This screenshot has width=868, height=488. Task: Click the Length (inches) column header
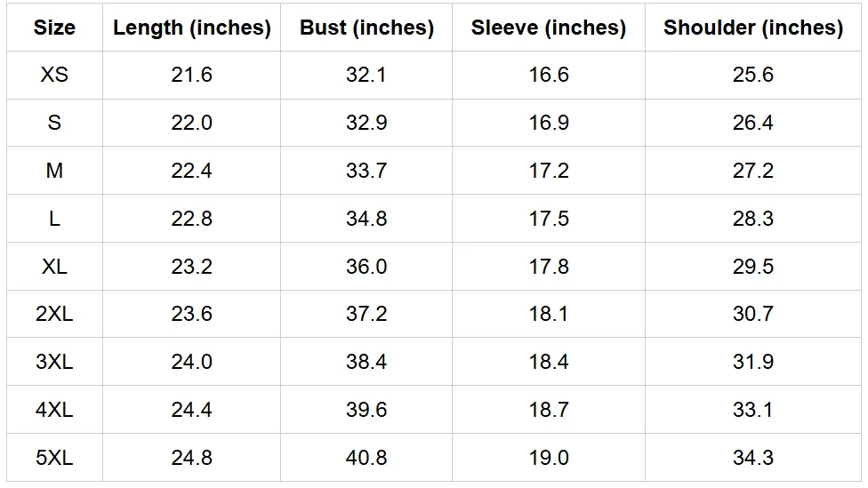pyautogui.click(x=192, y=28)
